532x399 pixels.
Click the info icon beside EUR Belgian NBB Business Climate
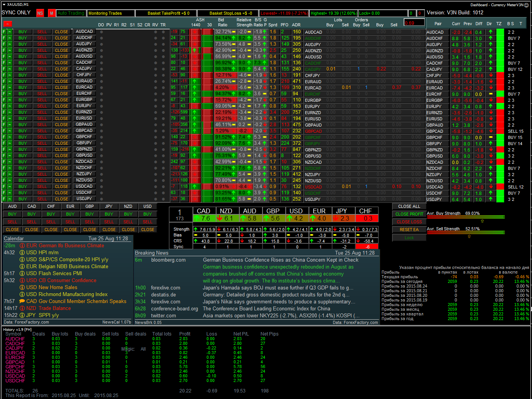22,267
